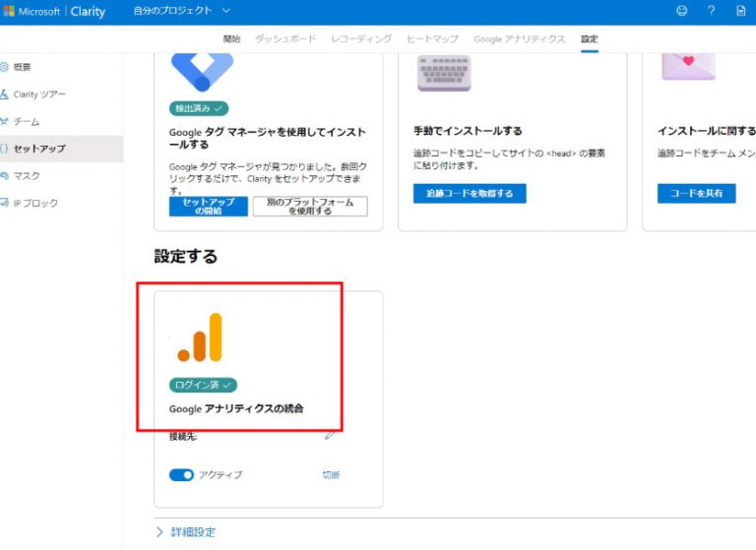Click the ログイン済 status badge
756x550 pixels.
tap(203, 385)
